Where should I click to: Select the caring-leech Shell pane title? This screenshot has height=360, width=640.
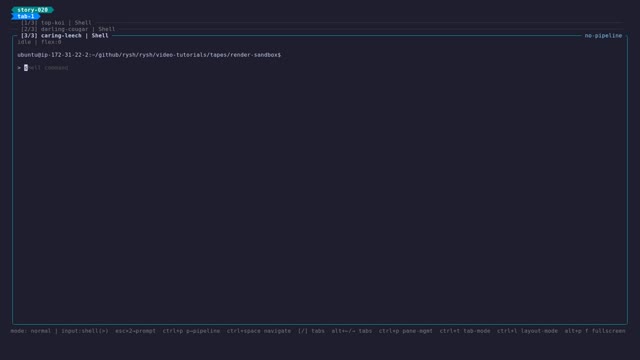(x=65, y=36)
